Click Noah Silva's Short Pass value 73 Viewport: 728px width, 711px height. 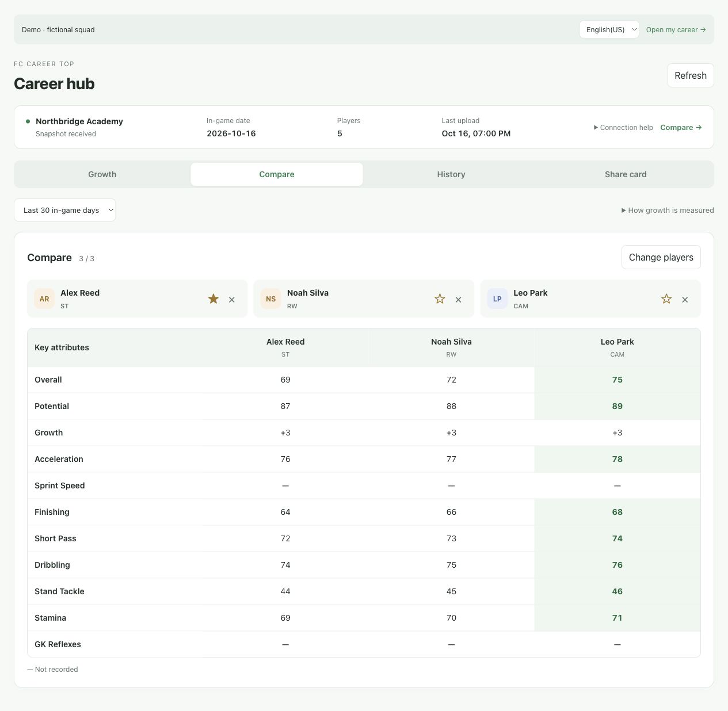[451, 538]
